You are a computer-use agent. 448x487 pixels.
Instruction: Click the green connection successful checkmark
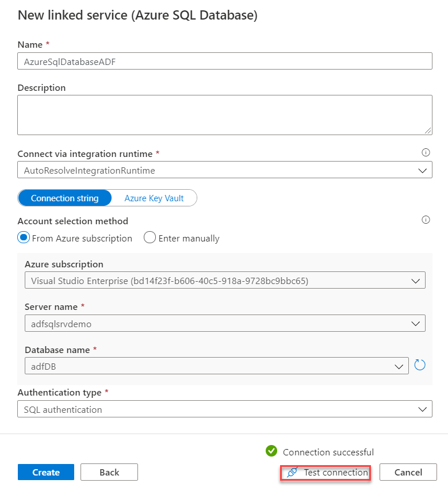pyautogui.click(x=271, y=451)
